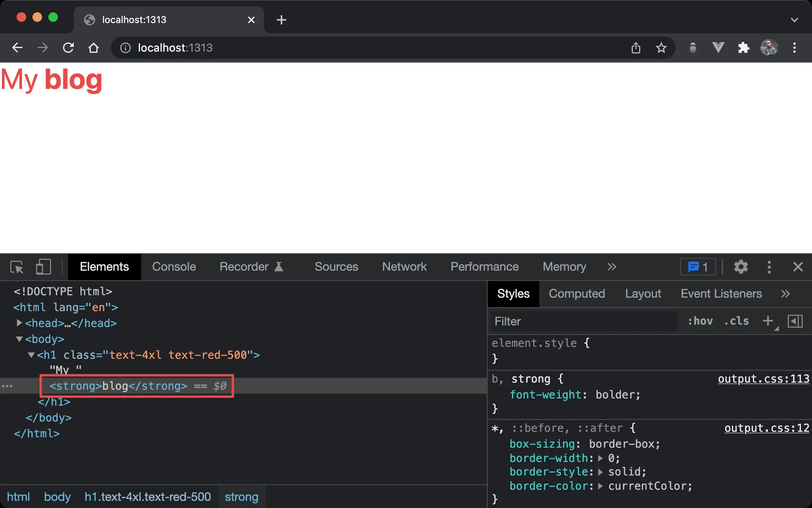
Task: Show more DevTools panels chevron
Action: coord(612,267)
